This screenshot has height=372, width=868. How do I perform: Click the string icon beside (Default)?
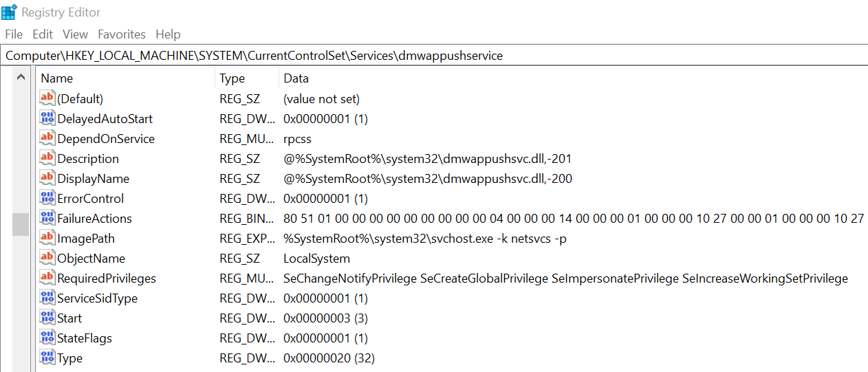pyautogui.click(x=47, y=99)
